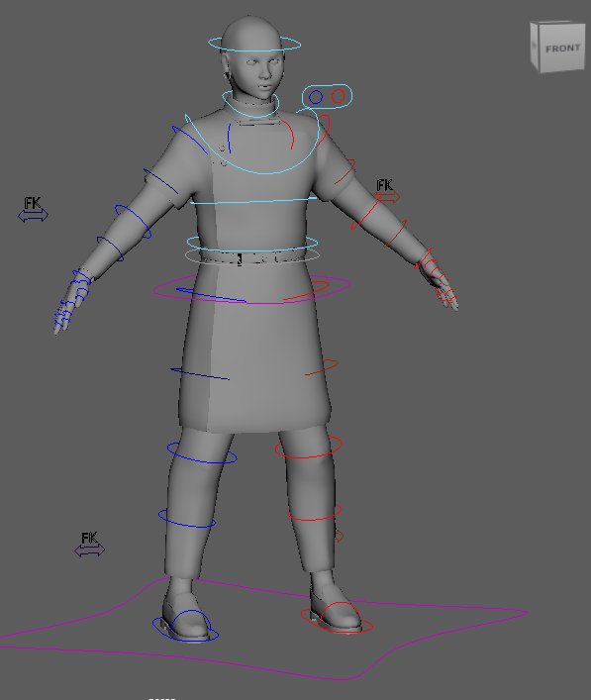The height and width of the screenshot is (700, 591).
Task: Select the cyan head ring control
Action: pyautogui.click(x=254, y=45)
